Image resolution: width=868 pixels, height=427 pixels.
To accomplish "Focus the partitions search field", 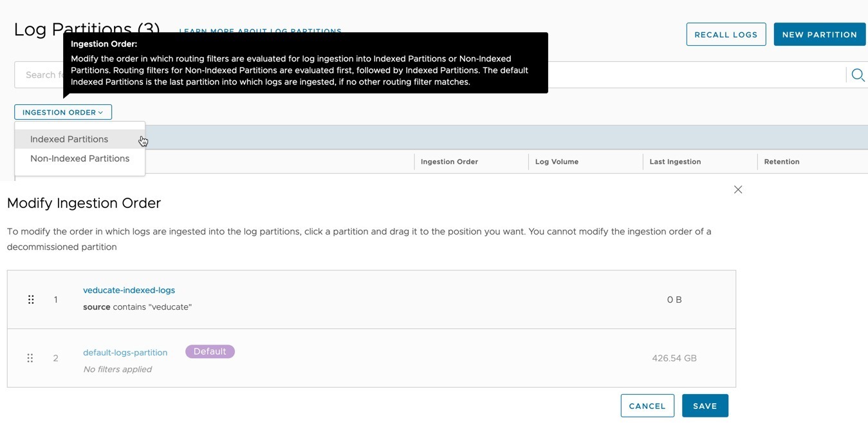I will [430, 75].
